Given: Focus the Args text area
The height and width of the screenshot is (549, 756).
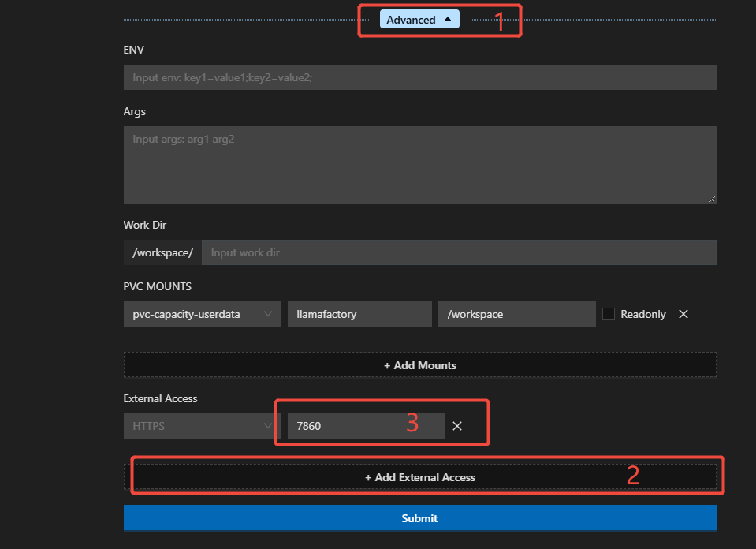Looking at the screenshot, I should coord(419,164).
